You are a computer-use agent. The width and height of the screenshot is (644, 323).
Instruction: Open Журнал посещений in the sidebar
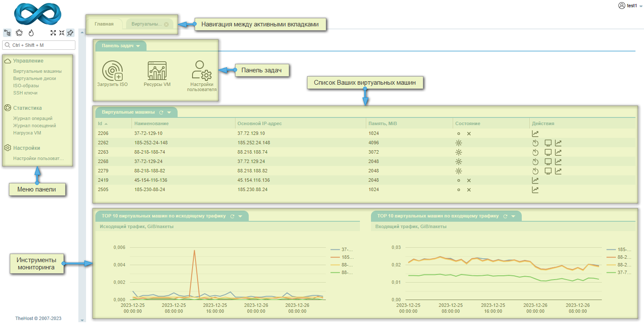point(34,126)
